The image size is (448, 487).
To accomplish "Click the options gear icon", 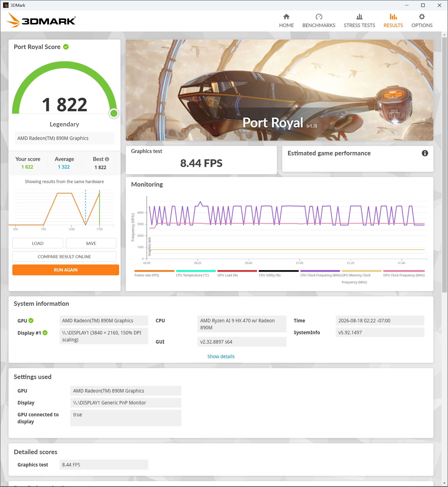I will pos(422,17).
